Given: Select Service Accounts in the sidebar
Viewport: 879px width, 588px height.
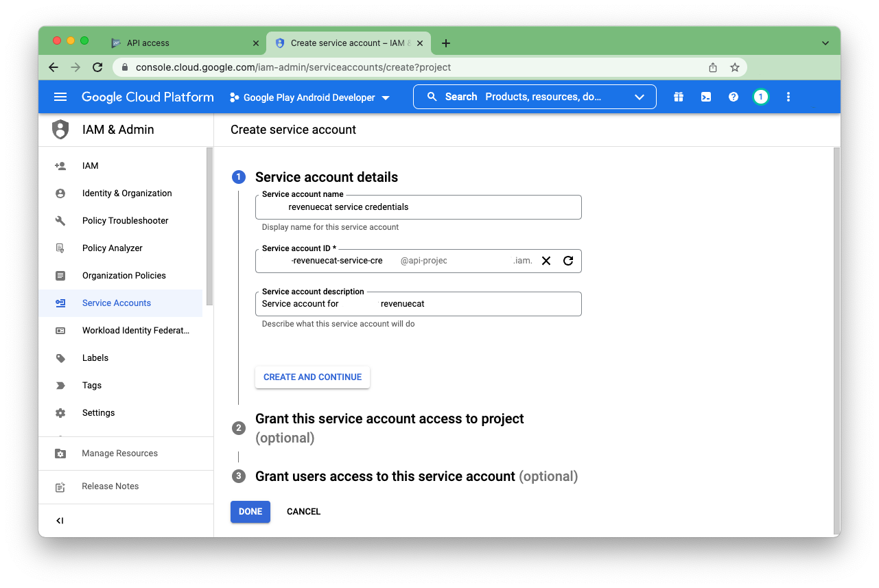Looking at the screenshot, I should pos(117,303).
